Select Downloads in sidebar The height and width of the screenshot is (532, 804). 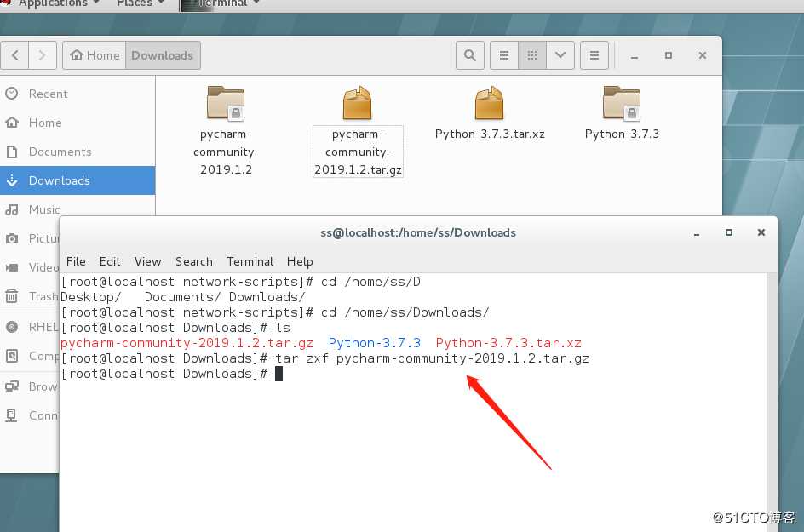click(78, 180)
